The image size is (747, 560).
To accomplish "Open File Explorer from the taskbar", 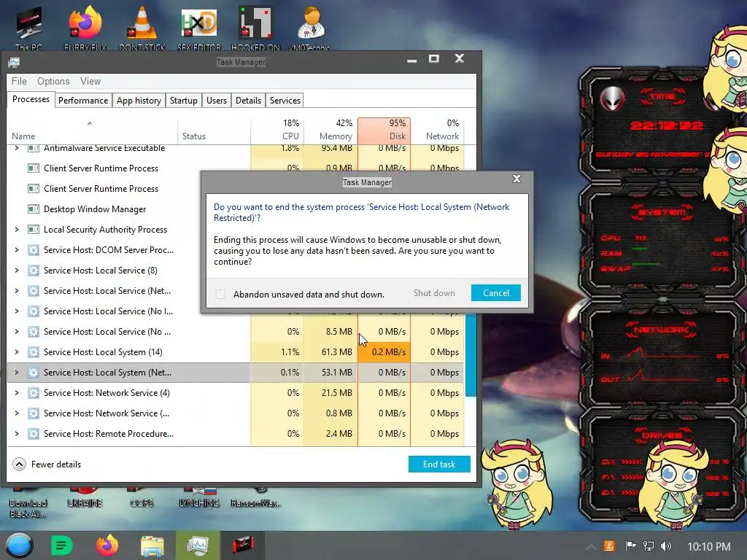I will [x=152, y=545].
